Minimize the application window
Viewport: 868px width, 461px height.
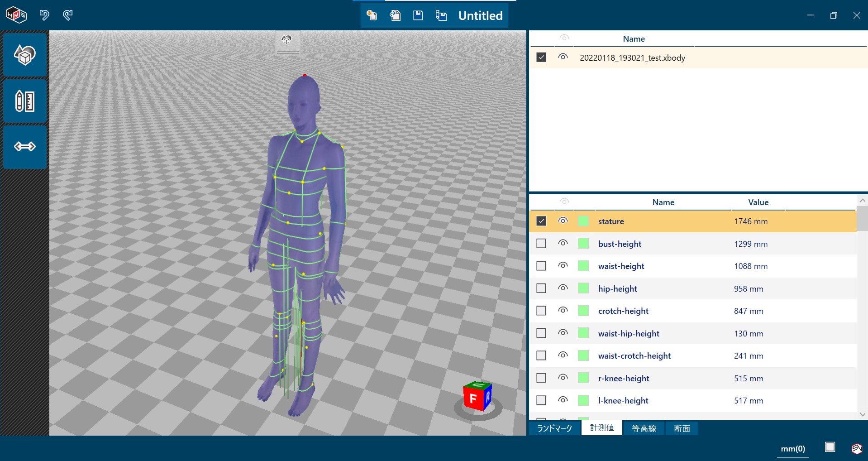(x=811, y=15)
